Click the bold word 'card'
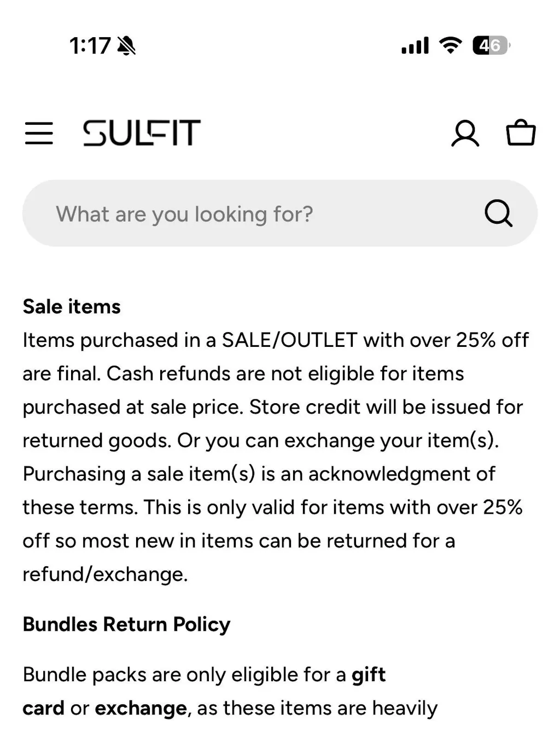Screen dimensions: 560x732 click(x=43, y=708)
